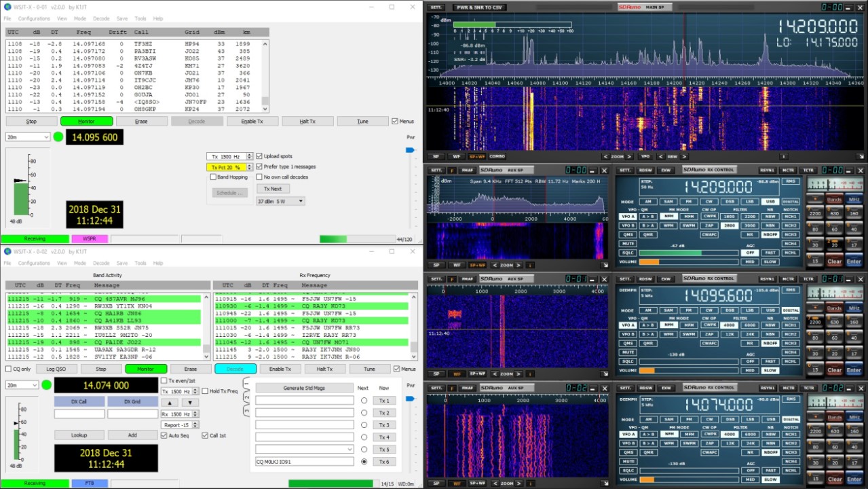The width and height of the screenshot is (868, 489).
Task: Open File menu in WSJT-X 0-01 window
Action: point(7,18)
